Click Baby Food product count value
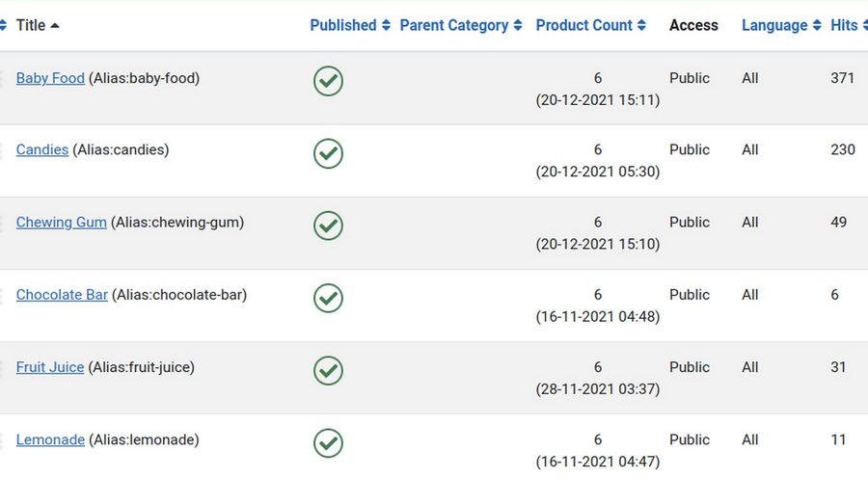Image resolution: width=868 pixels, height=478 pixels. coord(598,78)
